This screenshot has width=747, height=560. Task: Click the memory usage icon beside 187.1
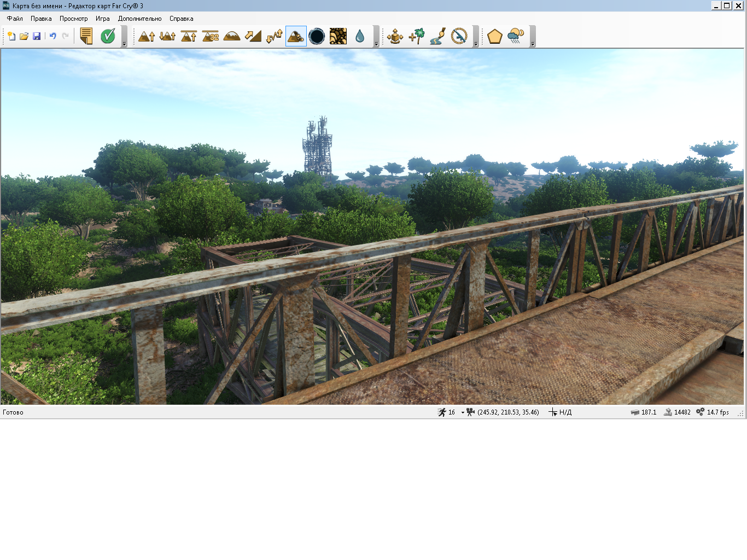pos(635,412)
